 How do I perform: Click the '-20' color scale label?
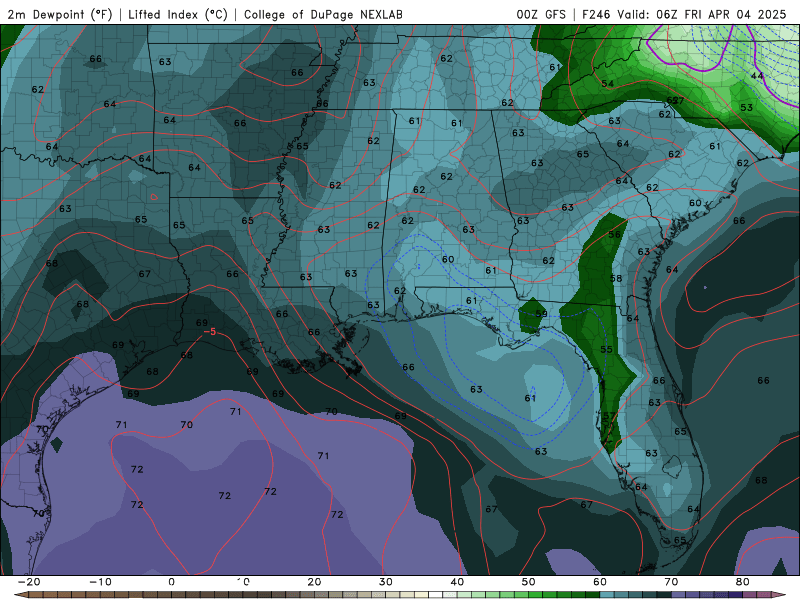click(x=29, y=582)
